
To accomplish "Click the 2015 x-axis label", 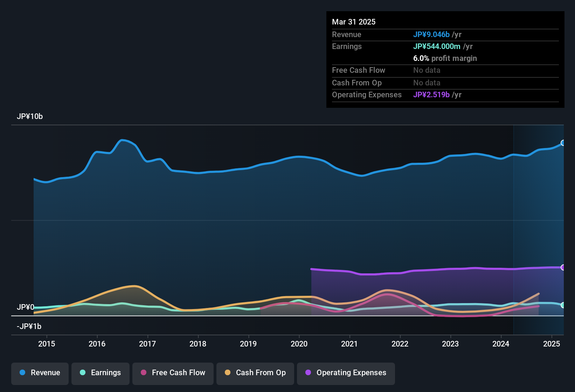I will [x=47, y=344].
